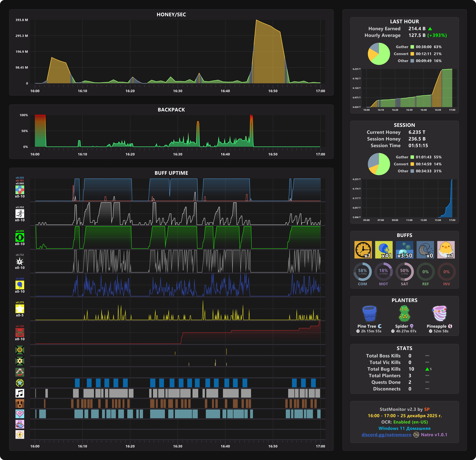
Task: Click the green Gather legend swatch in Last Hour
Action: (x=412, y=47)
